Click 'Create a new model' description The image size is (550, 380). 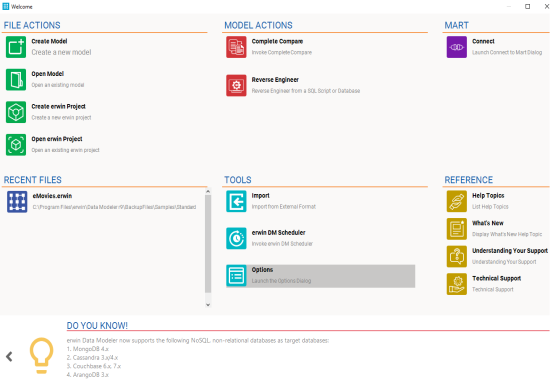pos(61,52)
